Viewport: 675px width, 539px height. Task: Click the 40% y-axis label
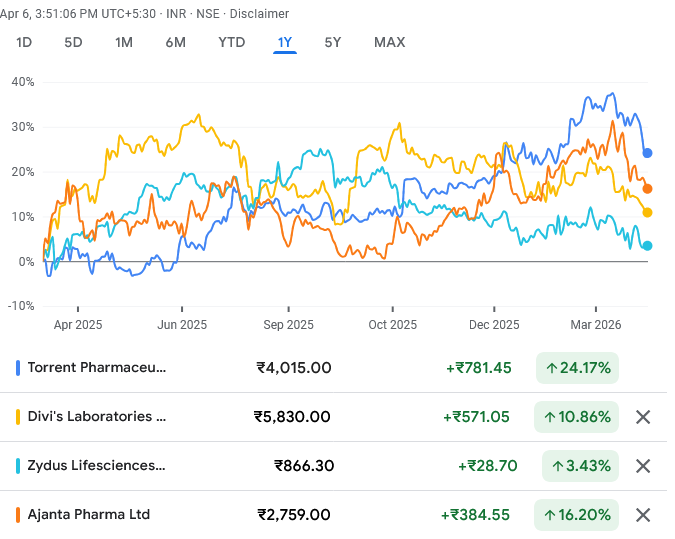(23, 82)
